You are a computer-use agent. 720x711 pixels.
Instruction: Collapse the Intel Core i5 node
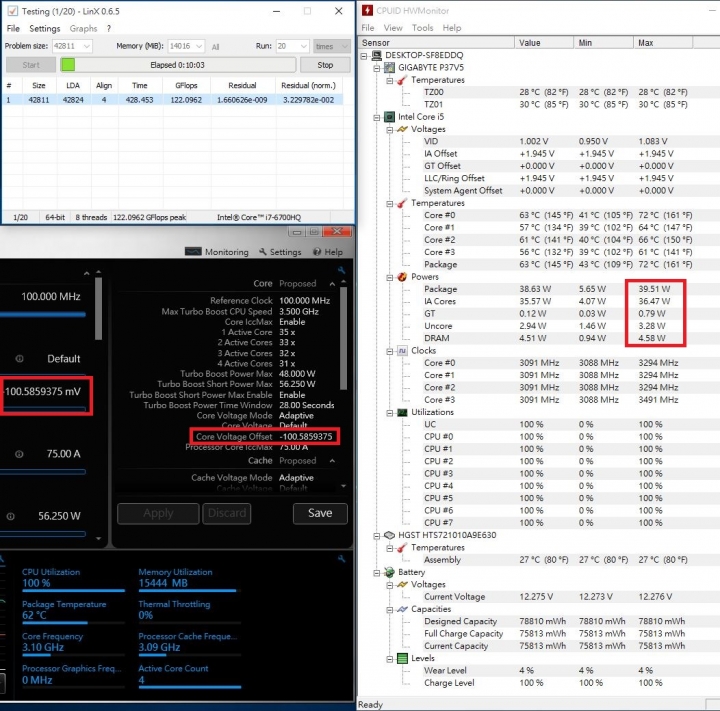[x=377, y=117]
